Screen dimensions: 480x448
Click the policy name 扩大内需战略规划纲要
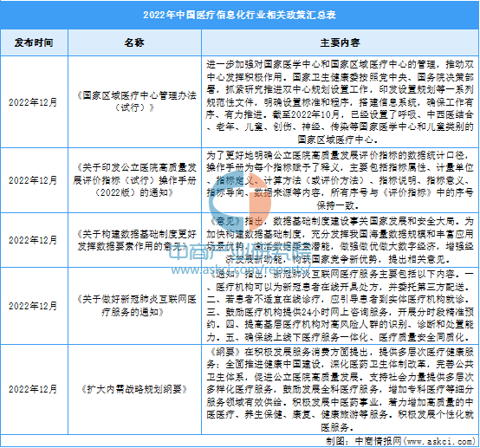(x=134, y=389)
